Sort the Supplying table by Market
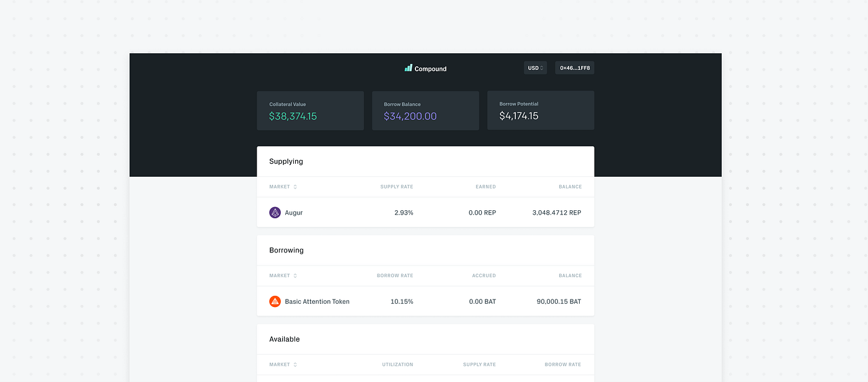The height and width of the screenshot is (382, 868). pos(283,187)
